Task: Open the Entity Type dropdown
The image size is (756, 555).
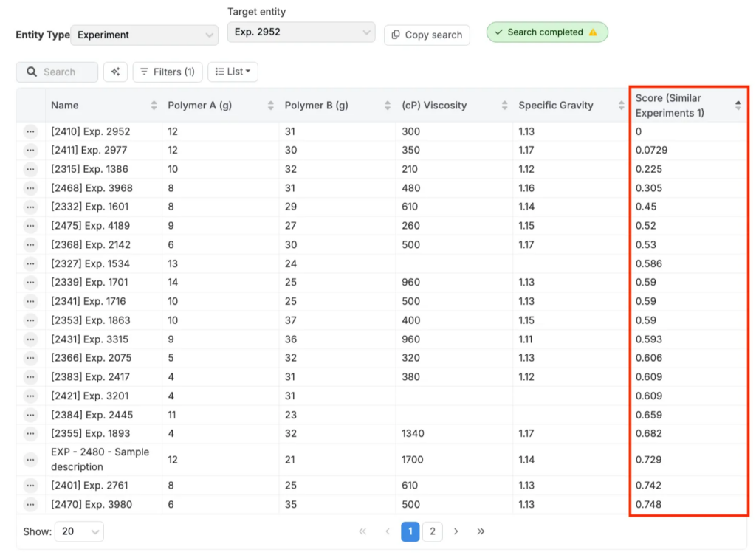Action: 144,35
